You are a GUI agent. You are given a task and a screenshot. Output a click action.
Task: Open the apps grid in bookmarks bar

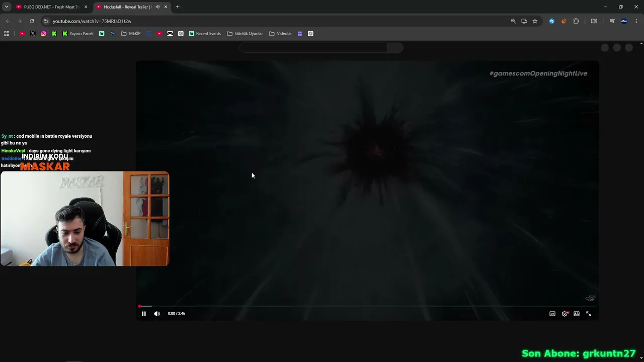click(x=7, y=34)
